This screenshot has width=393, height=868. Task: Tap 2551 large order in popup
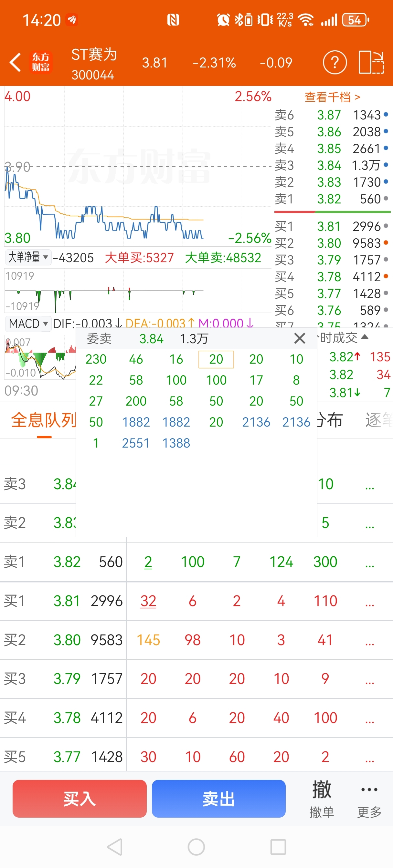[136, 443]
